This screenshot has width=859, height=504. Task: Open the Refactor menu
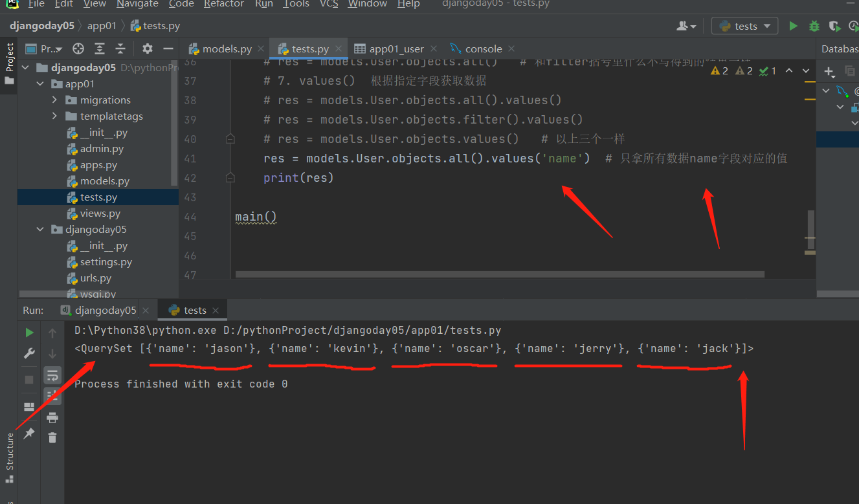pyautogui.click(x=225, y=4)
